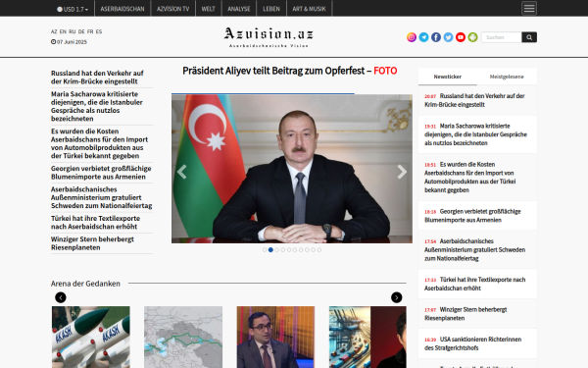Open left-column 'Russland hat den Verkehr' headline
This screenshot has height=368, width=588.
pyautogui.click(x=97, y=77)
